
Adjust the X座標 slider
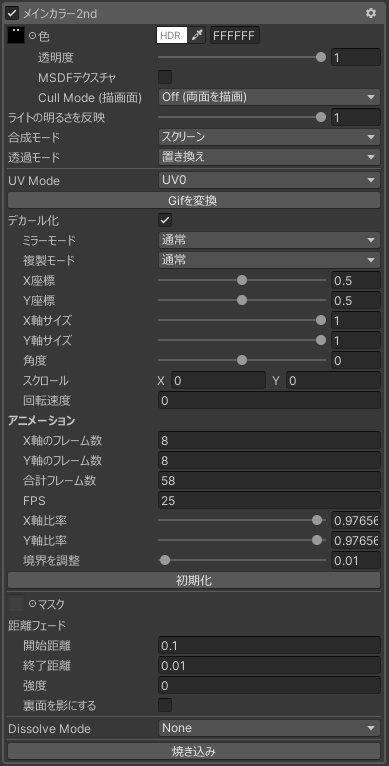click(242, 280)
